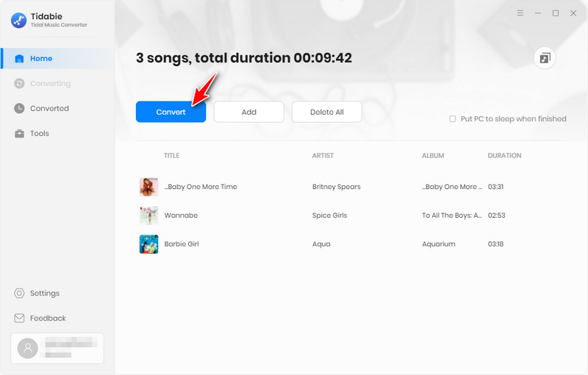Click the TITLE column header
The width and height of the screenshot is (588, 375).
pyautogui.click(x=172, y=155)
